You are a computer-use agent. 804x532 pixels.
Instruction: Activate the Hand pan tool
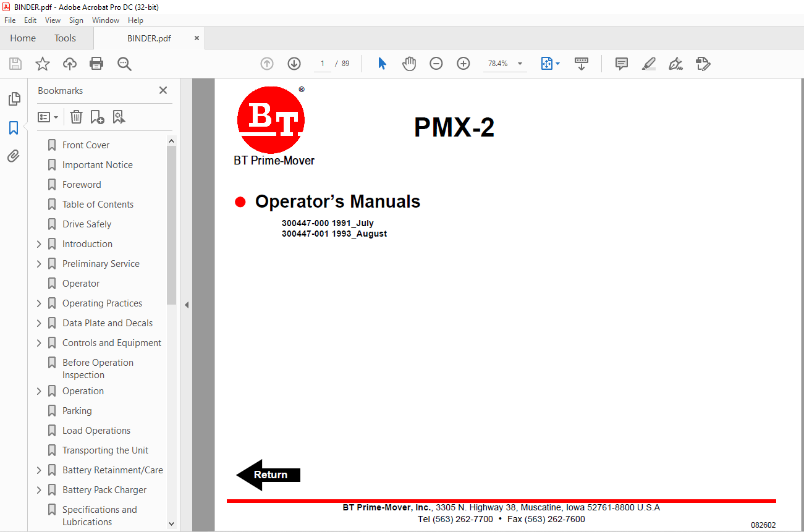tap(409, 64)
